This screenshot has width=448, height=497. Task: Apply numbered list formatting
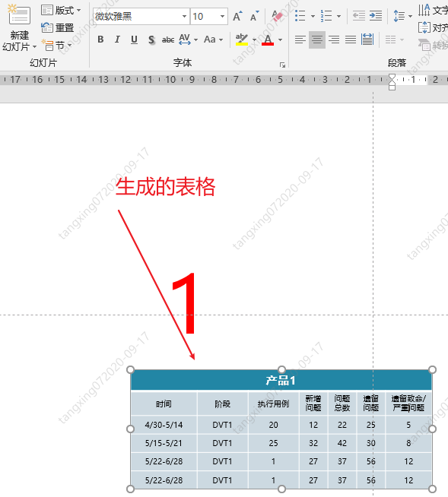click(326, 15)
